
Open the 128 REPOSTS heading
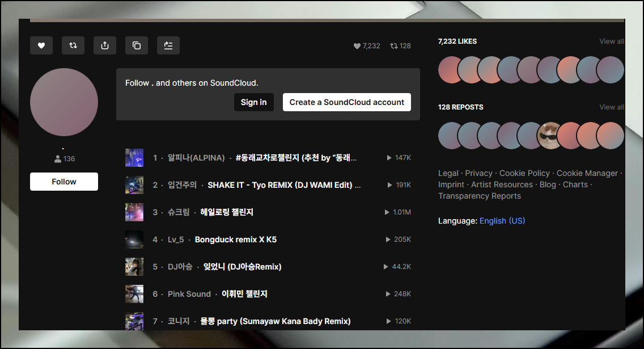[x=461, y=107]
